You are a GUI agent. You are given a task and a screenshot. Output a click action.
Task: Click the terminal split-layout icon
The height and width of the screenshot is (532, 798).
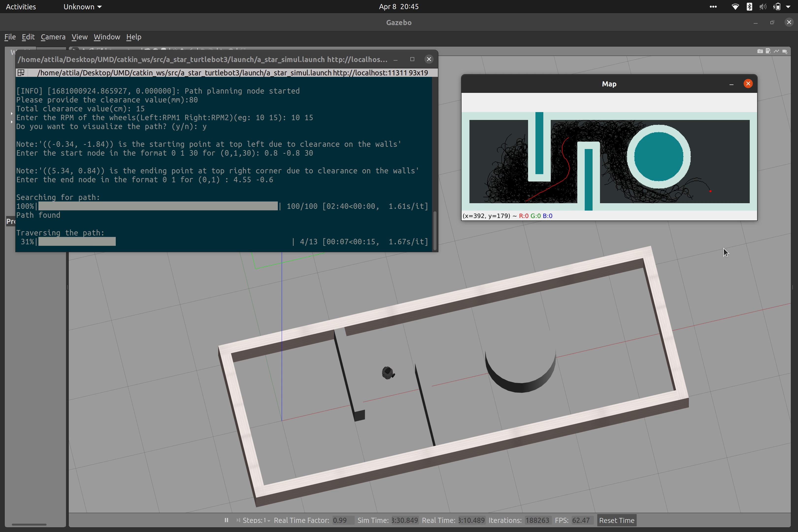[x=21, y=73]
